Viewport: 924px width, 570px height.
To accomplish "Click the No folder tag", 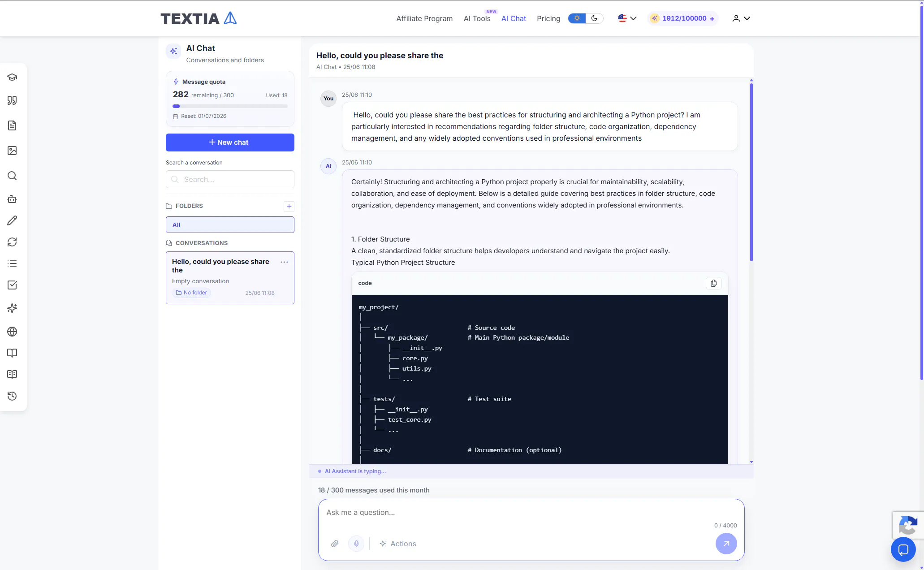I will point(191,293).
